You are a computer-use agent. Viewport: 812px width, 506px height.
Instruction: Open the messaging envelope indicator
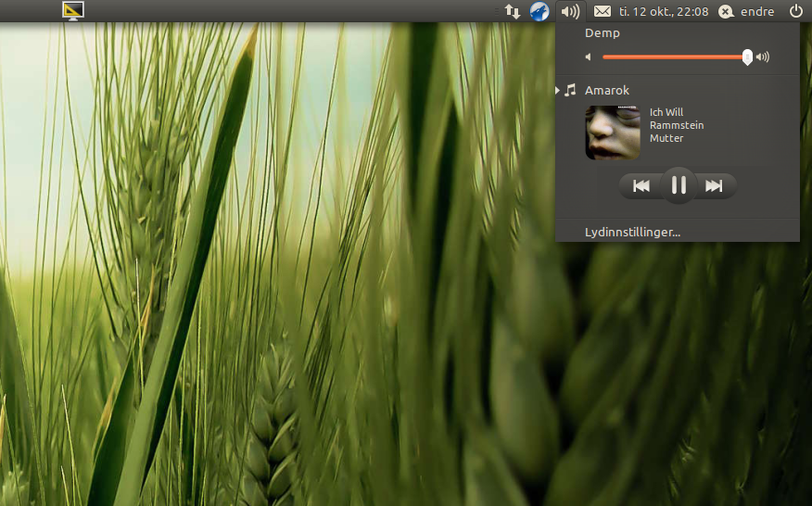point(602,11)
